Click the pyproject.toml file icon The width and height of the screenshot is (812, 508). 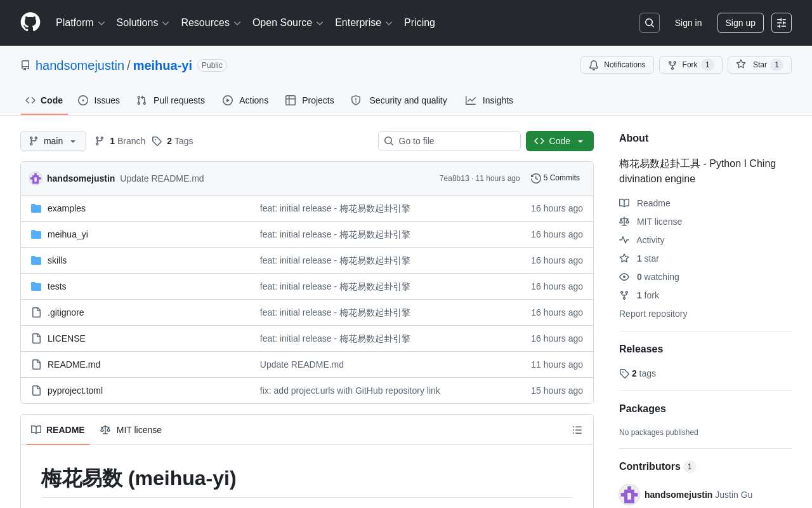tap(36, 391)
